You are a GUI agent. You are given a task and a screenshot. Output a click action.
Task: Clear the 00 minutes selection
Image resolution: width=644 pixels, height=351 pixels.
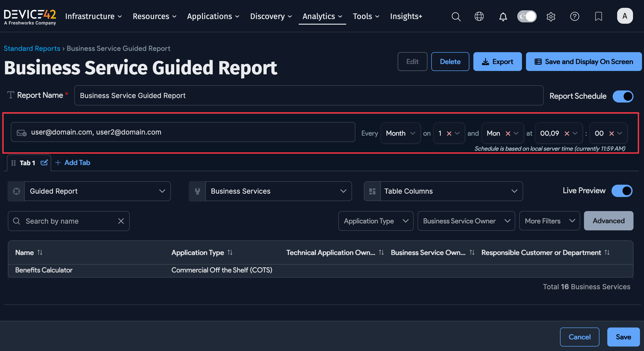point(612,133)
